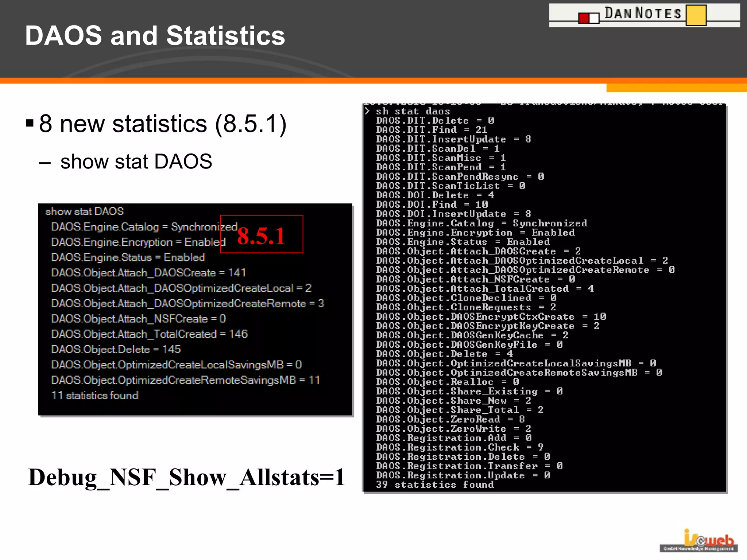
Task: Click 'DAOS.Registration.Add = 0' line
Action: 454,438
